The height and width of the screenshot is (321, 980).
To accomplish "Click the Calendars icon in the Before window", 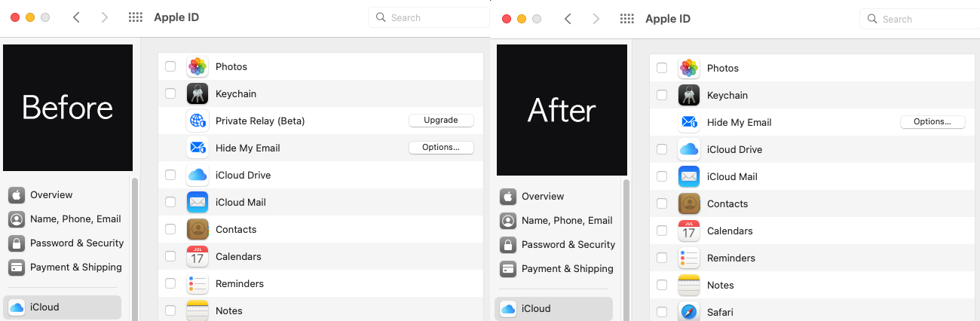I will 198,256.
